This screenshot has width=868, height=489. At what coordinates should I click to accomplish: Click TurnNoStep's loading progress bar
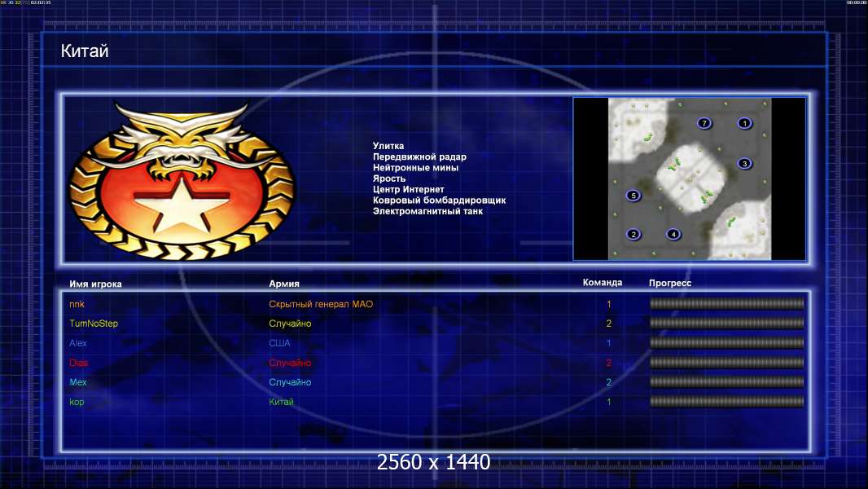coord(727,323)
